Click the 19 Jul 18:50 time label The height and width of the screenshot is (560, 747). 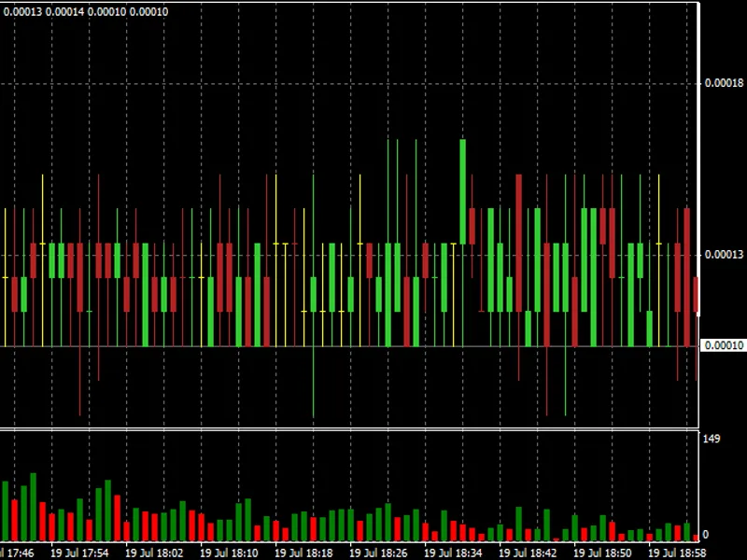tap(602, 553)
